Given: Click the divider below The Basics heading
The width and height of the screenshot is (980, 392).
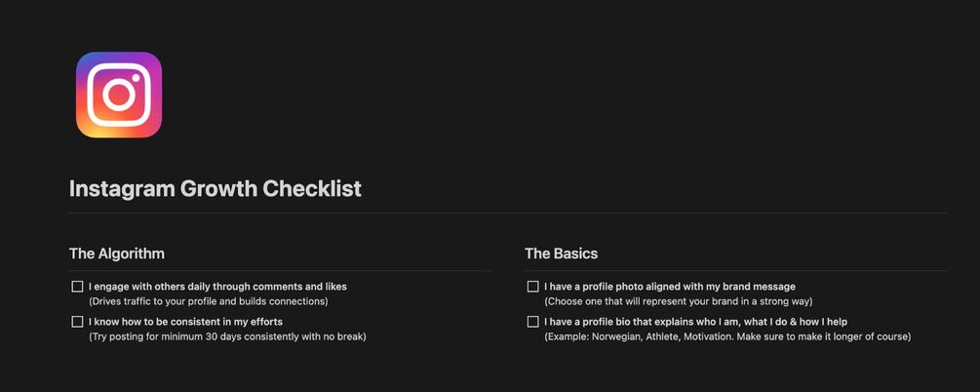Looking at the screenshot, I should (734, 270).
